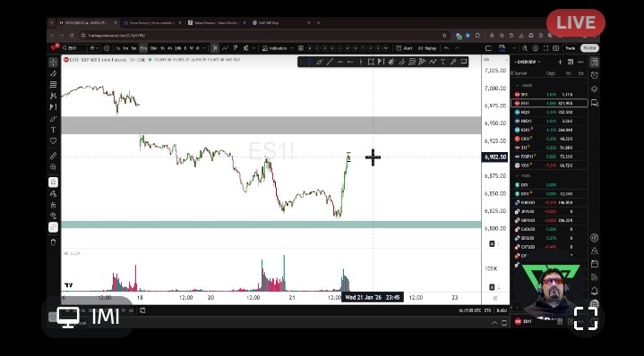The image size is (644, 356).
Task: Collapse the FOREX section chevron in watchlist
Action: click(x=517, y=175)
